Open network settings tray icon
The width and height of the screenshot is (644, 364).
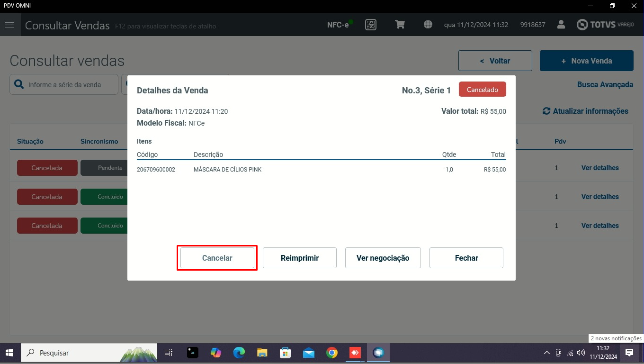point(570,353)
